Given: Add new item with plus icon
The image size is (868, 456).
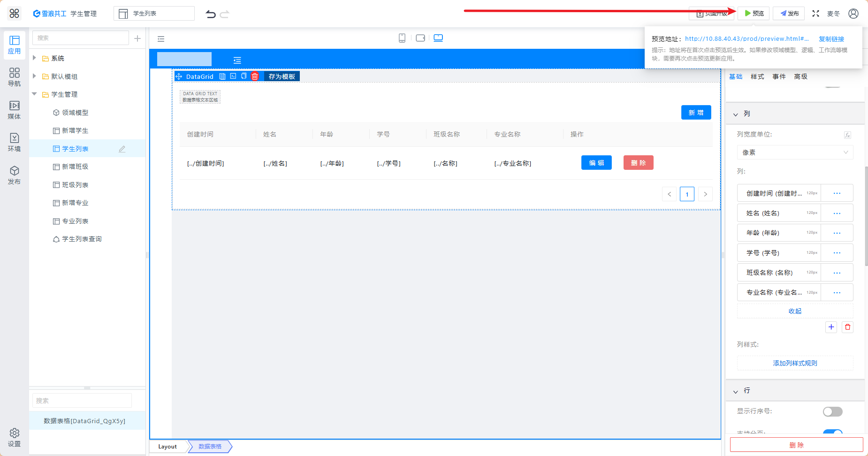Looking at the screenshot, I should point(137,38).
